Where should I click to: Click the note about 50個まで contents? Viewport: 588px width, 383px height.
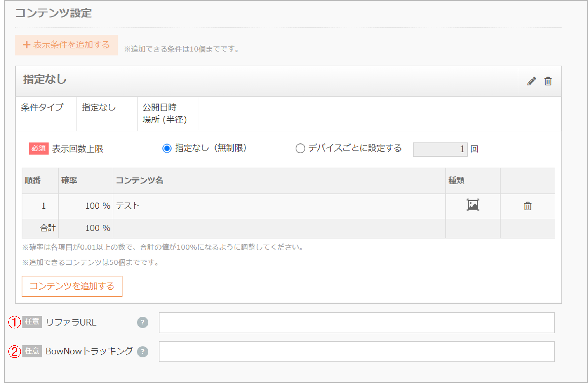(x=91, y=262)
